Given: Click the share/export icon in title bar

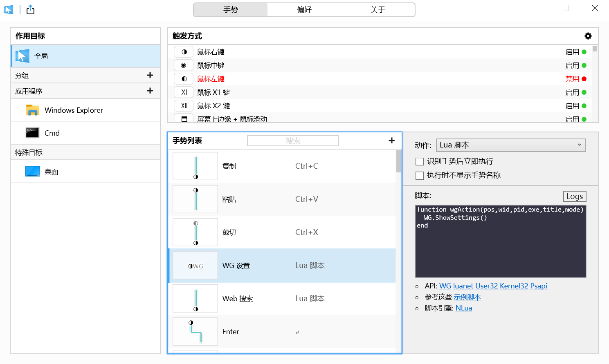Looking at the screenshot, I should tap(31, 9).
